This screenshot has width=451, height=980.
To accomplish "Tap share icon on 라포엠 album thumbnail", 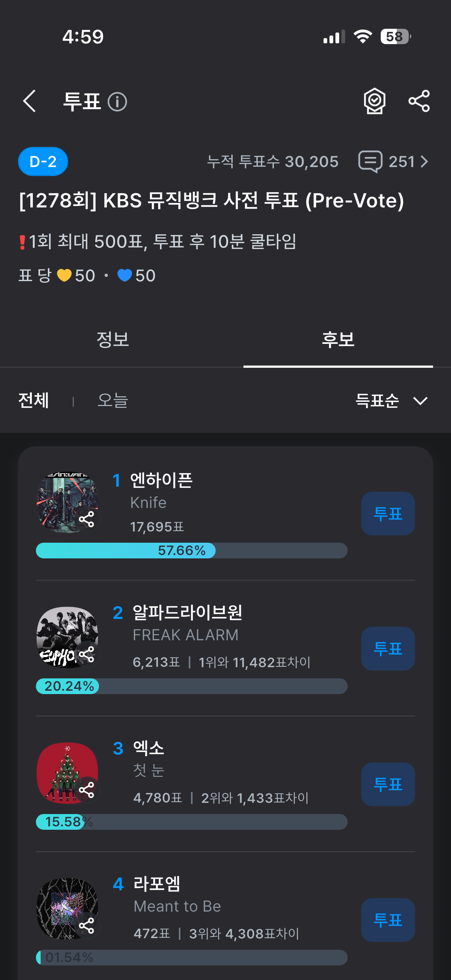I will coord(87,925).
